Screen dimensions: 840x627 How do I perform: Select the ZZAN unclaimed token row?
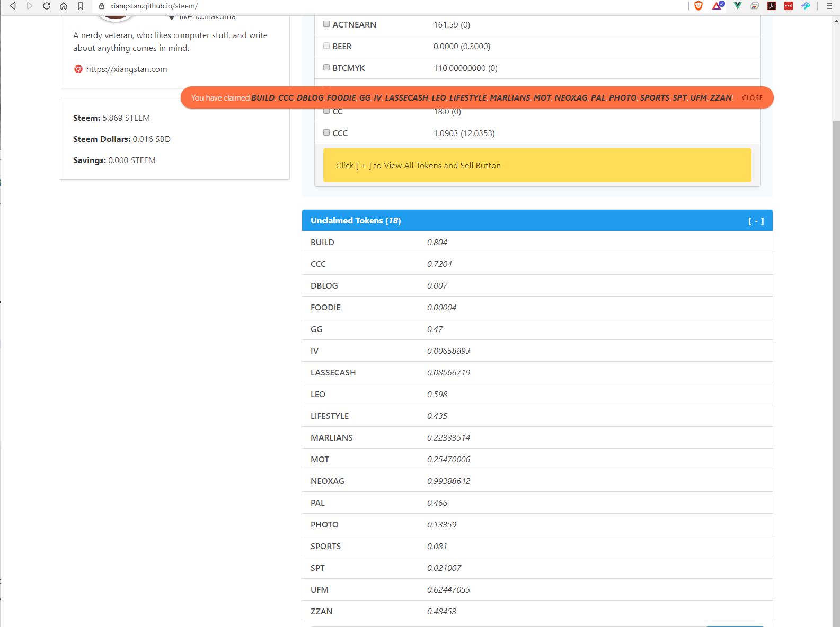pos(537,611)
